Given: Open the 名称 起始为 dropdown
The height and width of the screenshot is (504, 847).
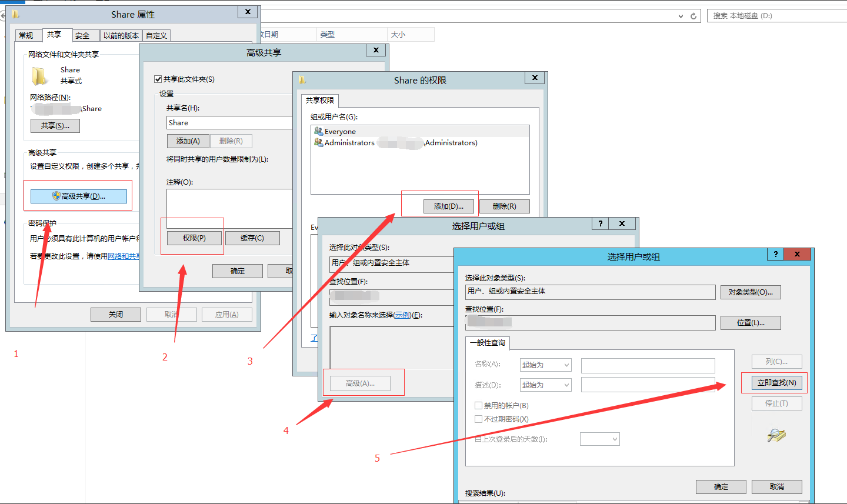Looking at the screenshot, I should (545, 365).
